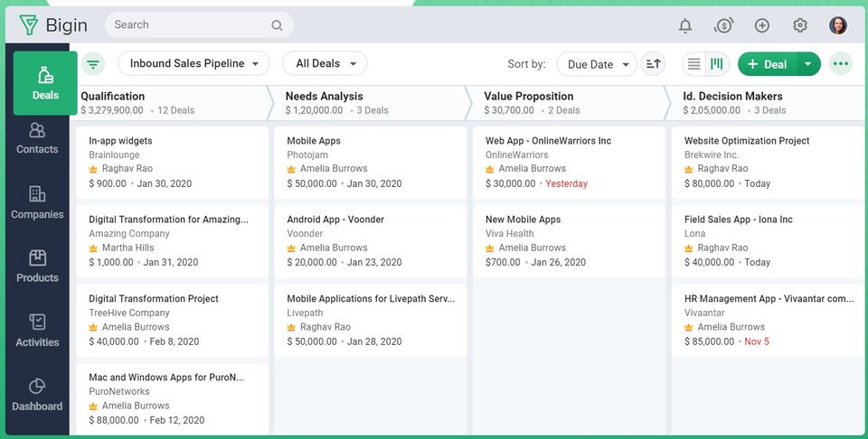868x439 pixels.
Task: Click the quick-add plus circle icon
Action: 762,25
